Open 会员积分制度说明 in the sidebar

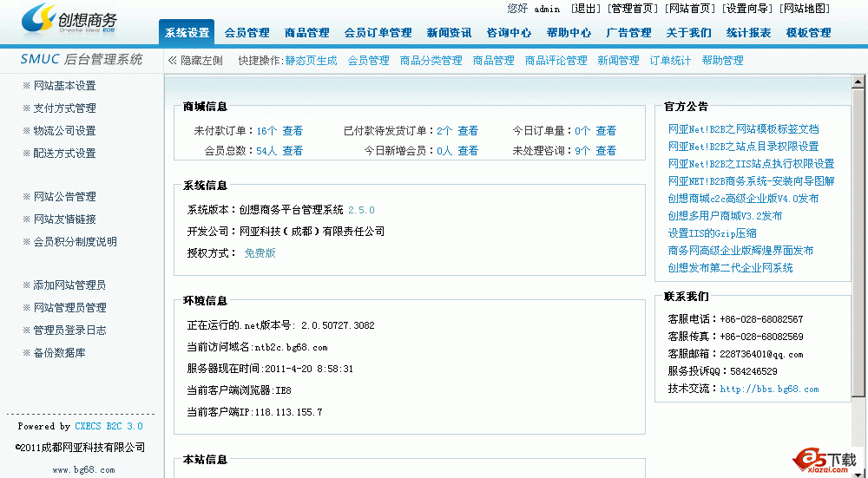[x=76, y=242]
